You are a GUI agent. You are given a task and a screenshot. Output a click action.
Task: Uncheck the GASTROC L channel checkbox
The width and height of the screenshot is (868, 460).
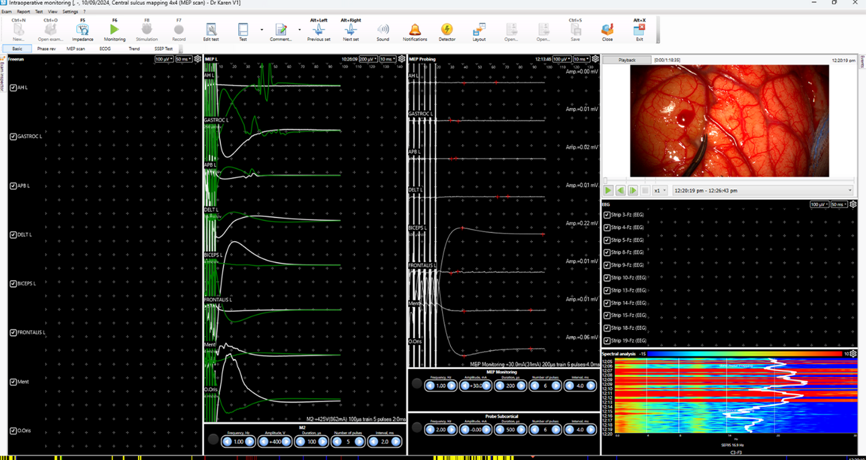point(13,137)
